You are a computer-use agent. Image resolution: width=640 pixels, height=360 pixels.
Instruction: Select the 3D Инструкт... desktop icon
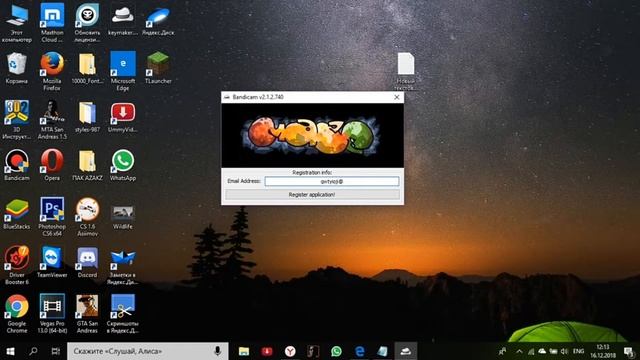coord(17,120)
